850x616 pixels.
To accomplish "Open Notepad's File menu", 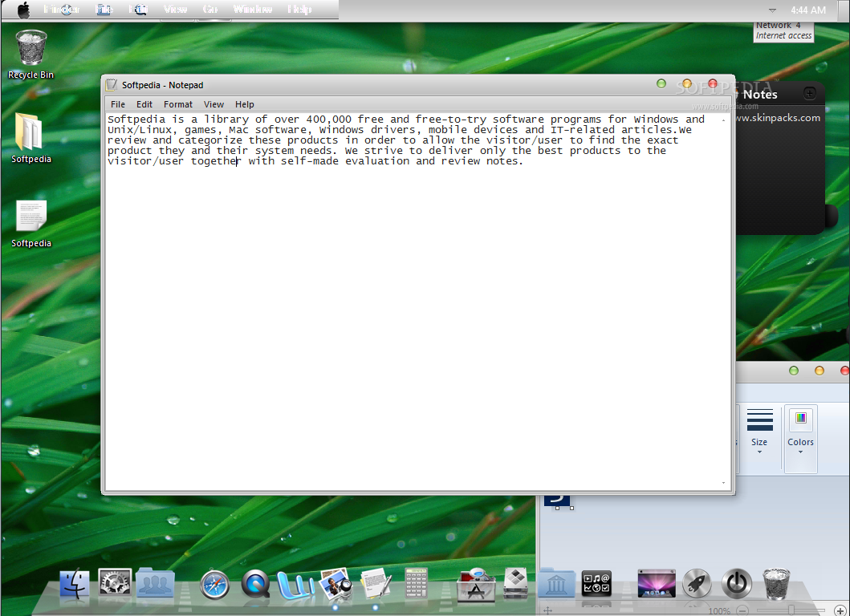I will [x=118, y=104].
